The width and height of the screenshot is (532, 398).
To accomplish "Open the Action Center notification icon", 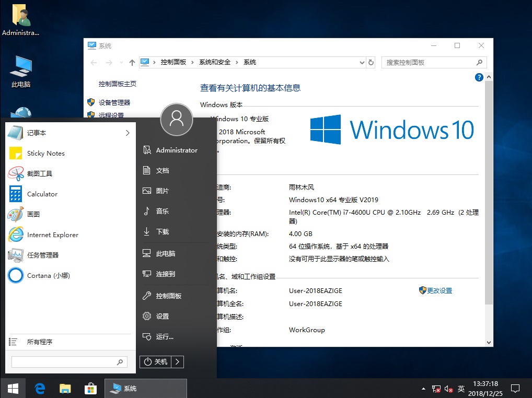I will [515, 389].
